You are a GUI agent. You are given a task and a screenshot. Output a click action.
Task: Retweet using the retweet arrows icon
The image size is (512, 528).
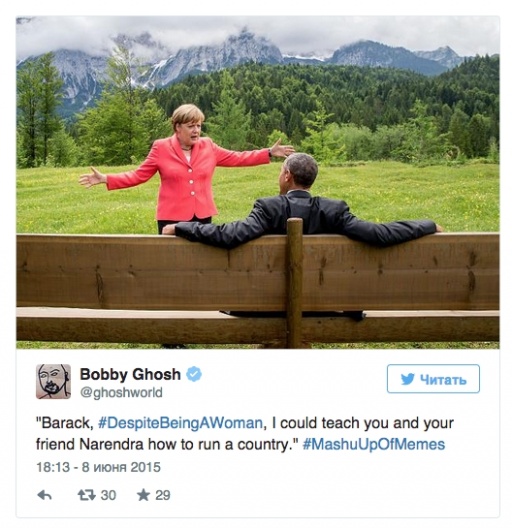pyautogui.click(x=87, y=495)
